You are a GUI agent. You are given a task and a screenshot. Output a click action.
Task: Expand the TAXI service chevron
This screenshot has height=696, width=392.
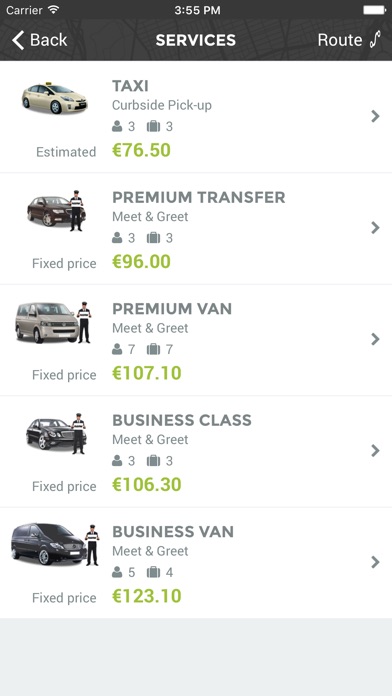376,116
